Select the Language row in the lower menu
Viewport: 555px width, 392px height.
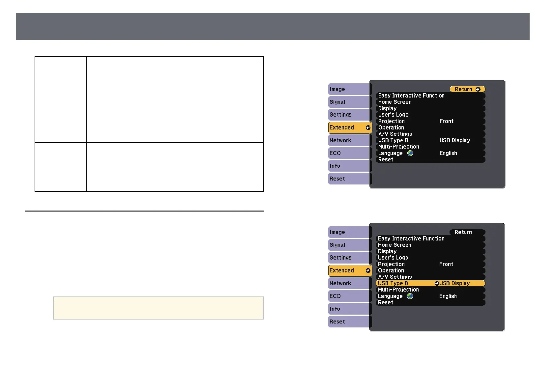pos(430,296)
